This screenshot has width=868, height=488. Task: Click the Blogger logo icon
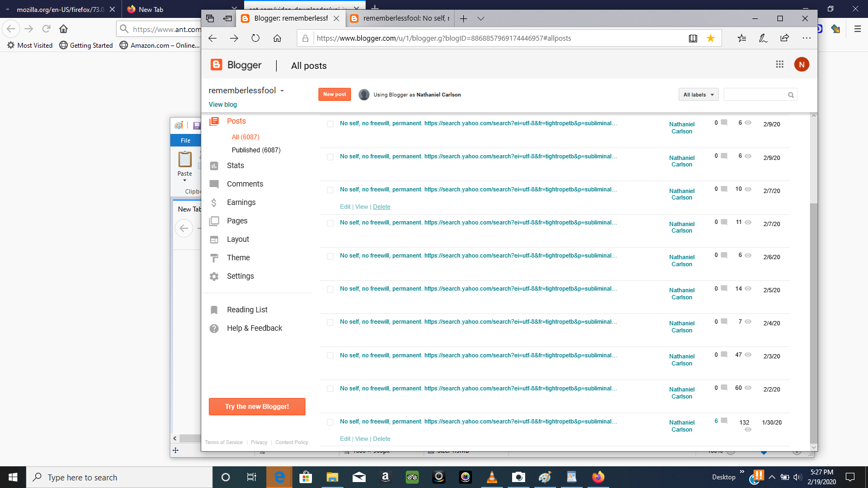216,65
